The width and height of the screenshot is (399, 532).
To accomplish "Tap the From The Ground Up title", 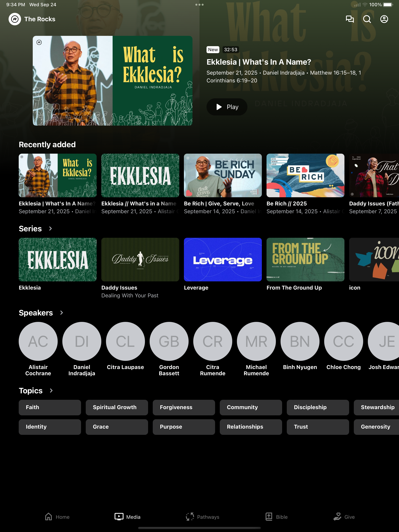I will click(294, 288).
